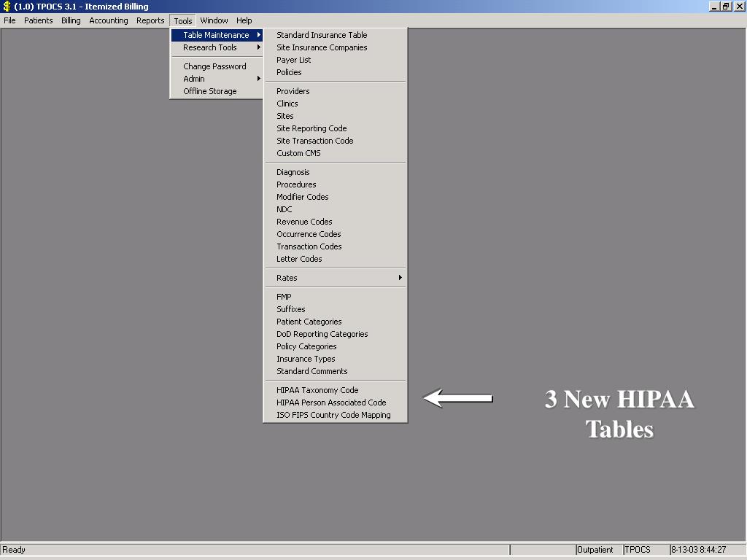
Task: Open the Procedures table
Action: click(336, 184)
